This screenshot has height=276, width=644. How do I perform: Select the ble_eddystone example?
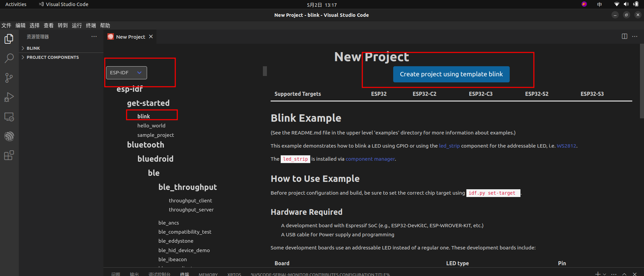[x=176, y=241]
